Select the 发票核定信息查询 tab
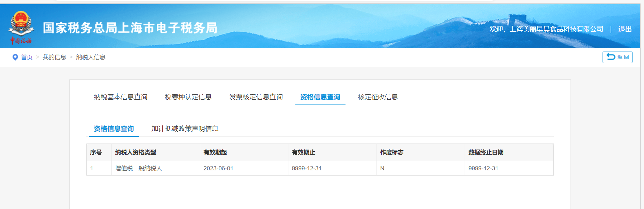The image size is (644, 209). (256, 97)
